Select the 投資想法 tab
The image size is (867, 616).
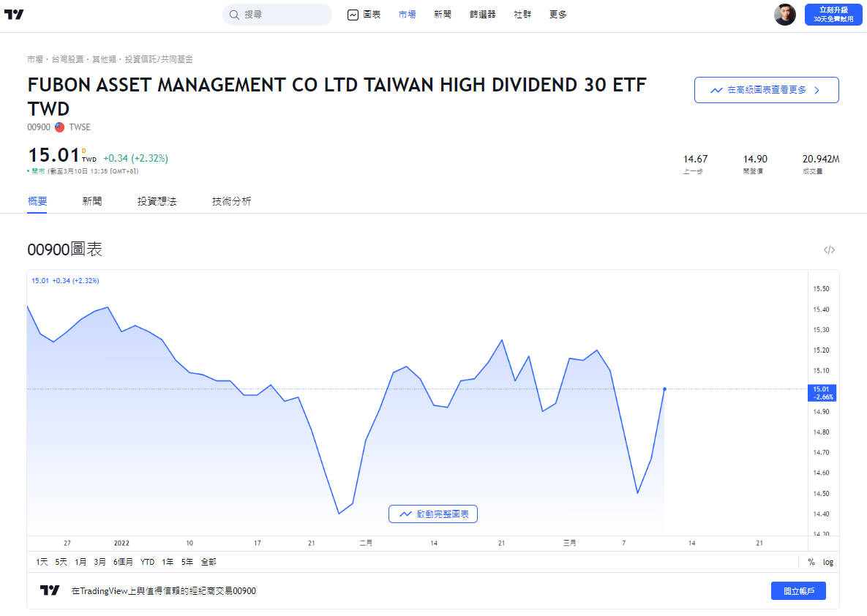click(x=157, y=201)
